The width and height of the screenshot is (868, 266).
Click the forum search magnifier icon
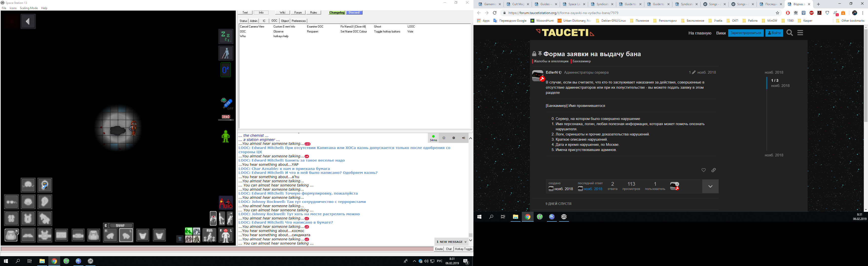coord(790,33)
